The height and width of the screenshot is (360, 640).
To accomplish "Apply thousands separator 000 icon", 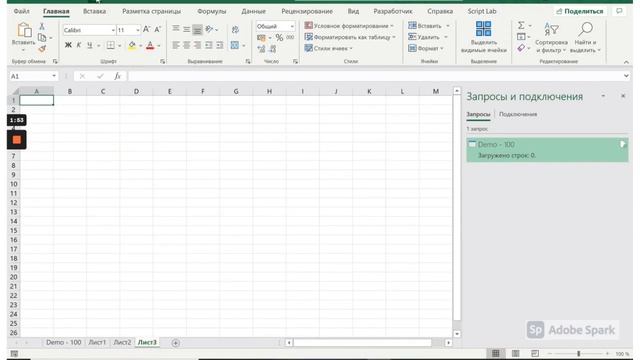I will (x=290, y=38).
